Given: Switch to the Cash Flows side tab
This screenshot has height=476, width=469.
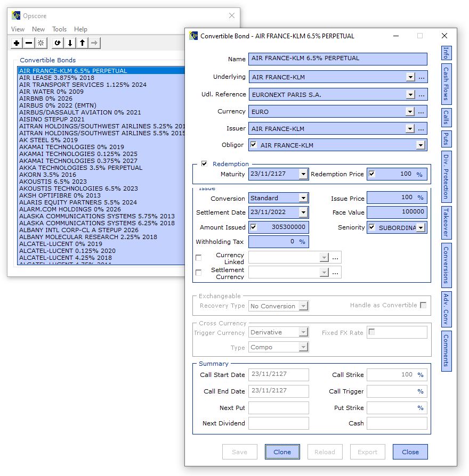Looking at the screenshot, I should pos(446,84).
